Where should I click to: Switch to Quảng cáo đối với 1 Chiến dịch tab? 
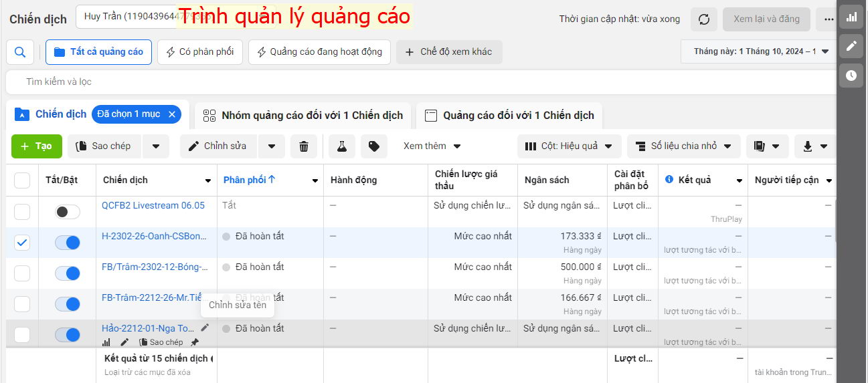click(509, 116)
